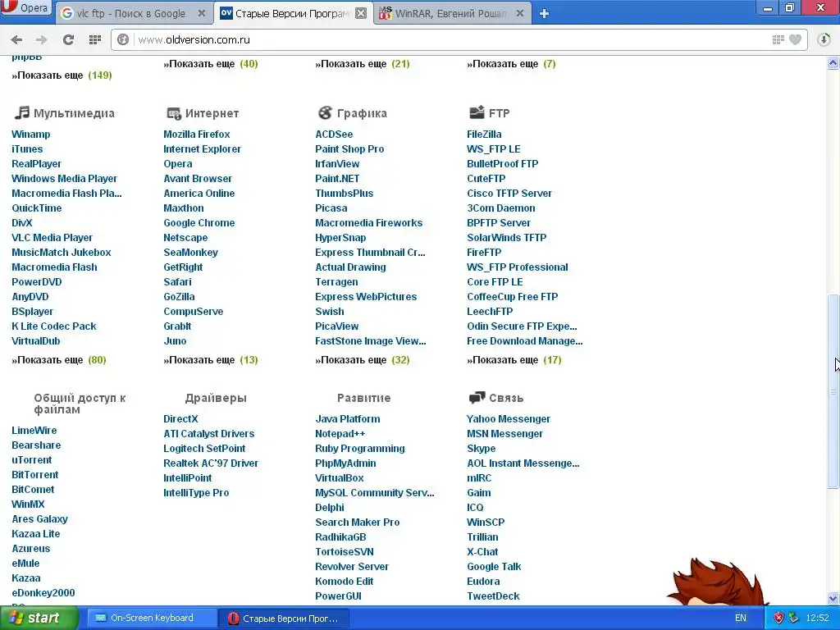
Task: Expand Интернет list with Показать еще (13)
Action: point(211,360)
